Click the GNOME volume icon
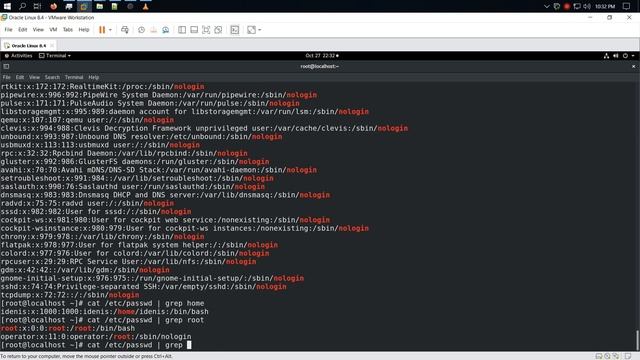The height and width of the screenshot is (360, 640). [x=616, y=56]
